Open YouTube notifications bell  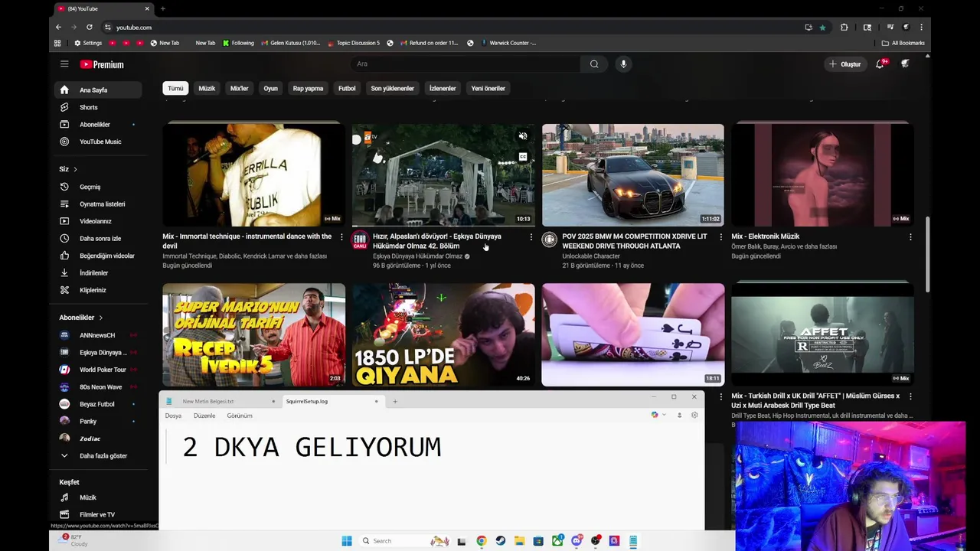click(x=880, y=64)
